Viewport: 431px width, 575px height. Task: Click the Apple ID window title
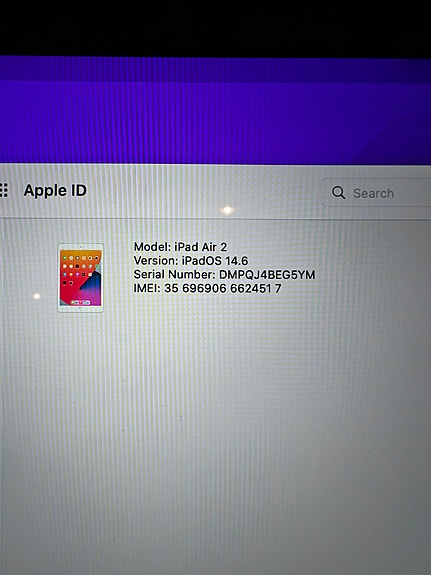[x=55, y=190]
